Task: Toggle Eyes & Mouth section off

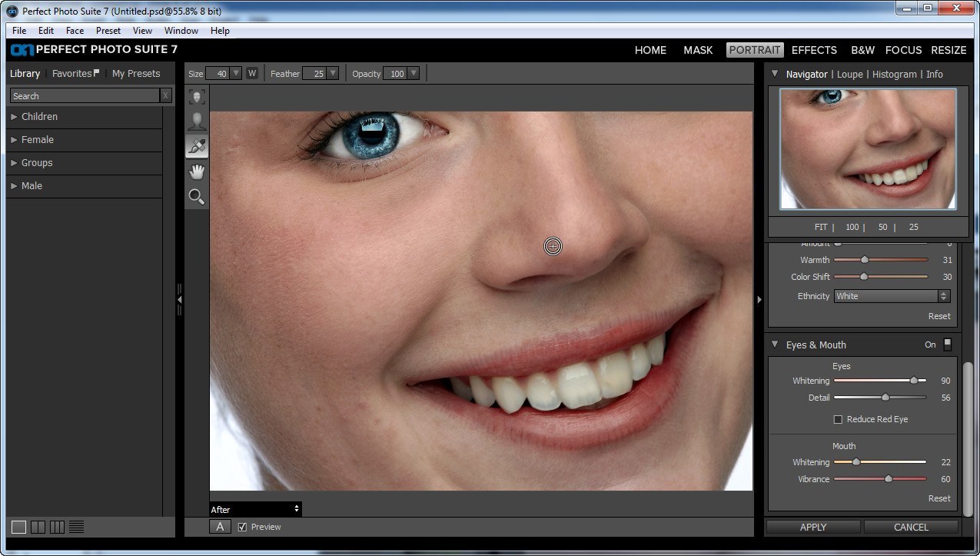Action: click(x=948, y=345)
